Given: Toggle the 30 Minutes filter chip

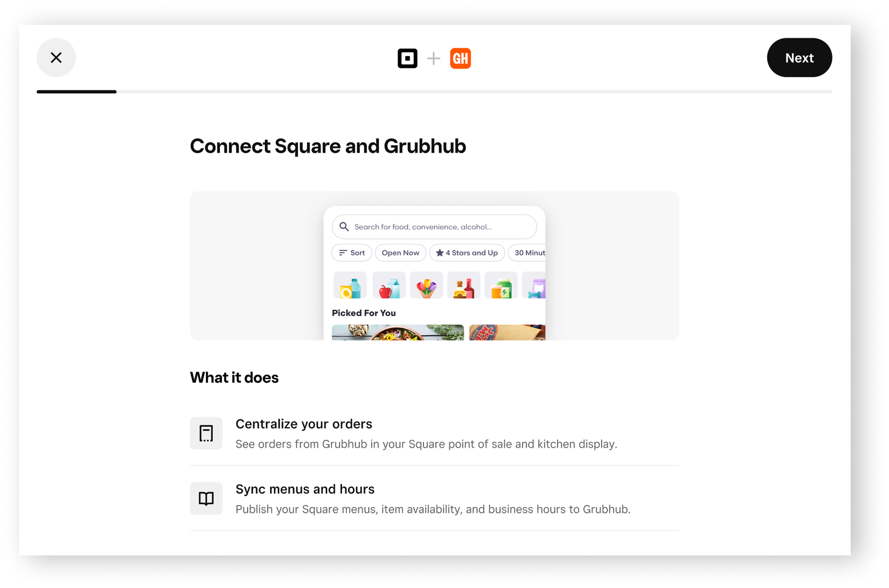Looking at the screenshot, I should coord(527,253).
